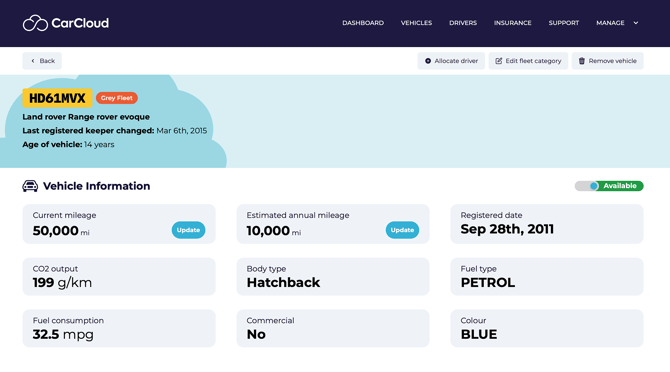Update the current mileage
The height and width of the screenshot is (372, 670).
coord(188,230)
